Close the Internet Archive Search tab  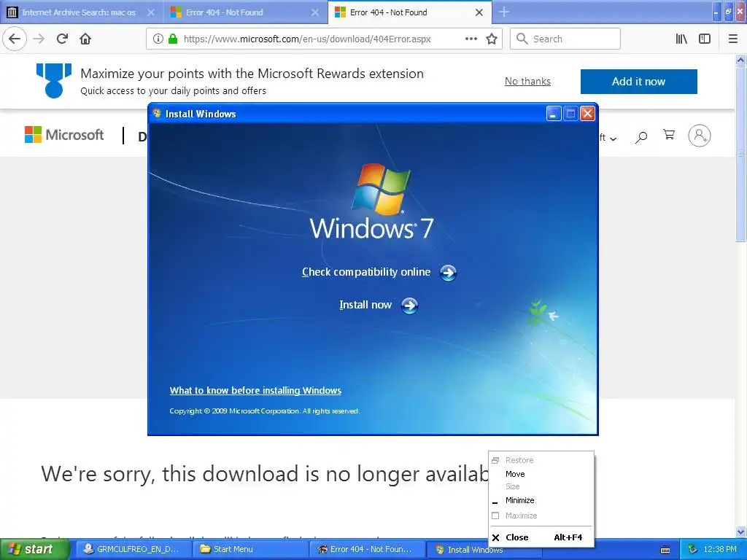coord(151,12)
